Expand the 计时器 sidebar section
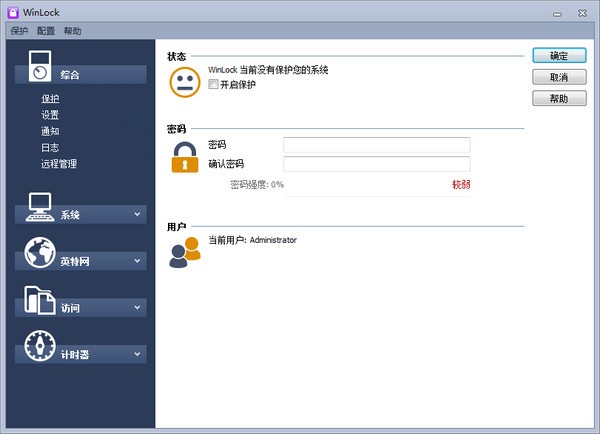The image size is (600, 434). tap(138, 354)
